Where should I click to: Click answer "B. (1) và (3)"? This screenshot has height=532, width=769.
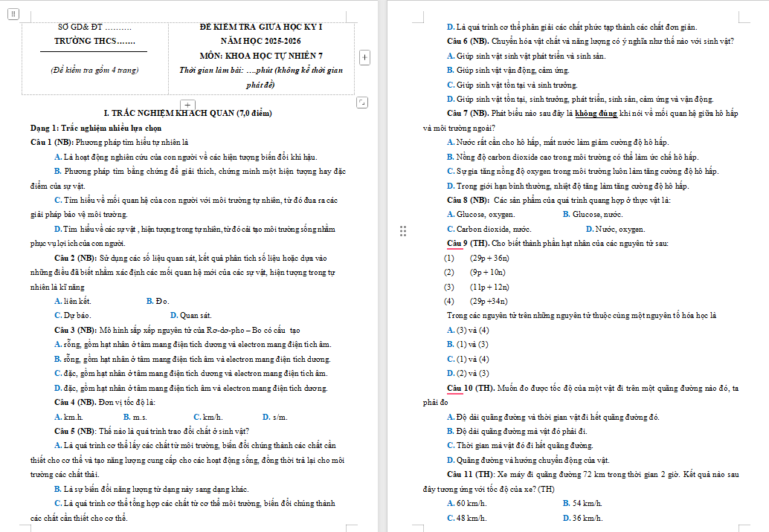coord(468,344)
